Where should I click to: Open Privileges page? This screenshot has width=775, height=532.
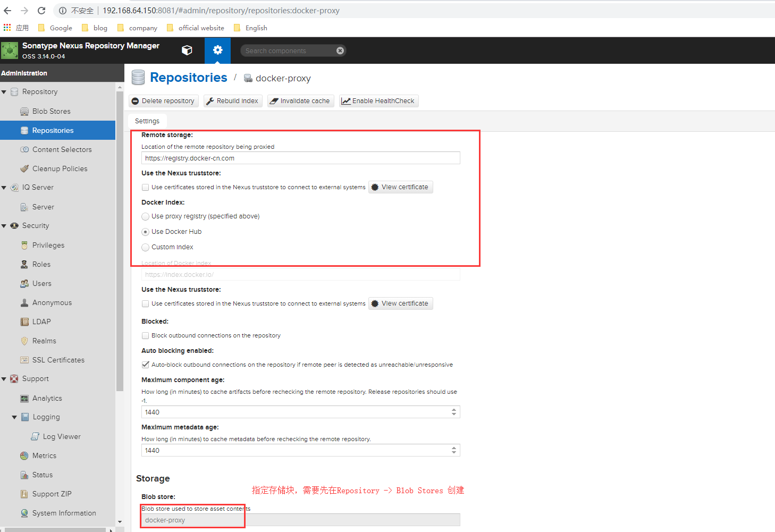tap(48, 245)
